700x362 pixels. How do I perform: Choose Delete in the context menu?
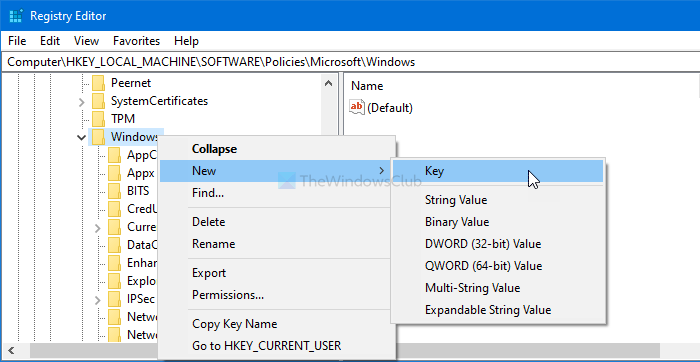(278, 222)
